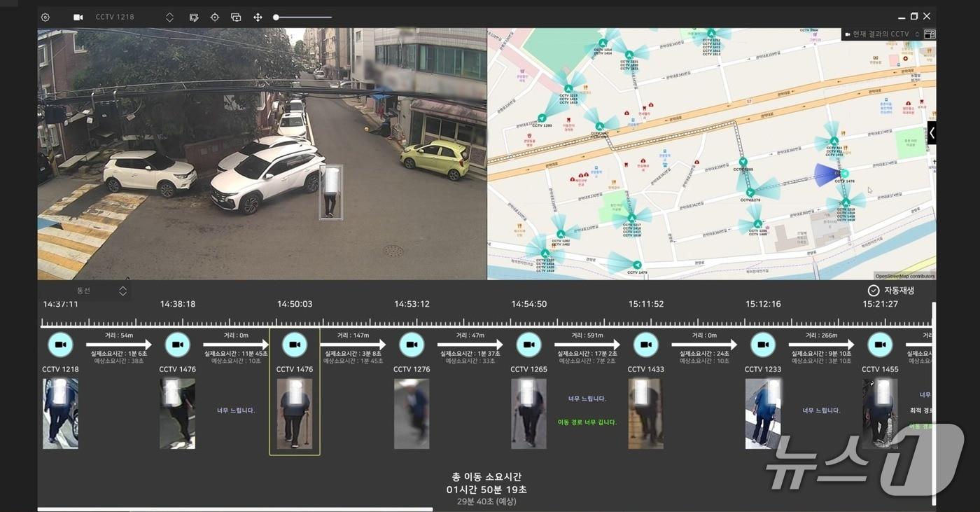Click the 14:53:12 timeline timestamp
The image size is (980, 512).
[x=412, y=304]
